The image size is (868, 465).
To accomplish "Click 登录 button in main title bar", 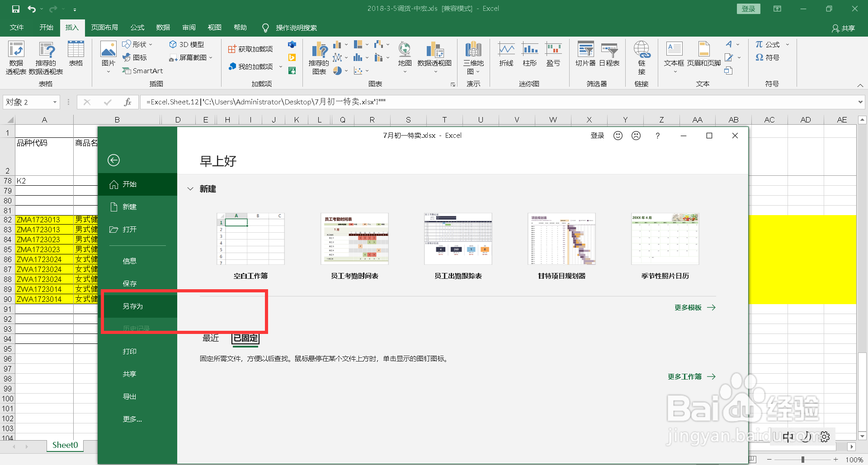I will [x=748, y=9].
